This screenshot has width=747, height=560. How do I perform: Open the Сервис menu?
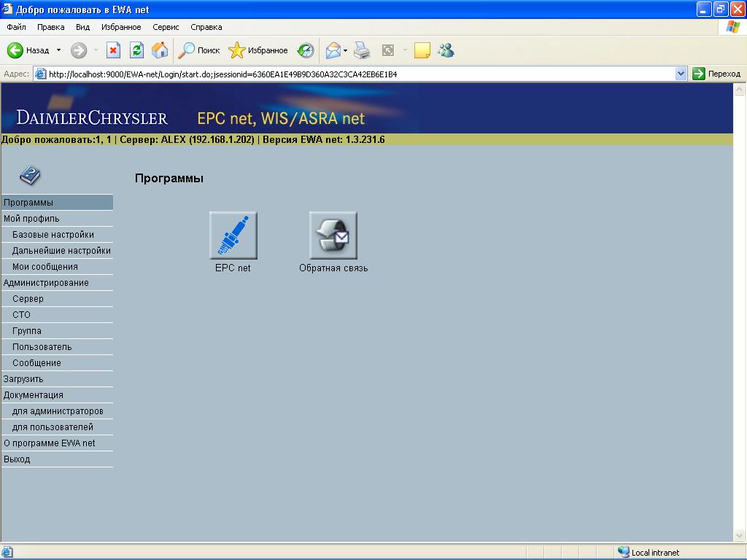(166, 27)
